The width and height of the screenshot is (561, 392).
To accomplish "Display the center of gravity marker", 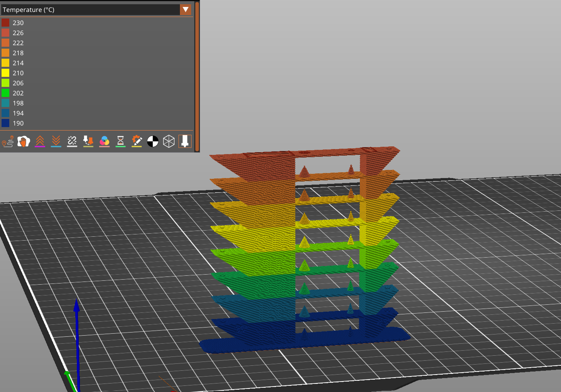I will (x=153, y=141).
